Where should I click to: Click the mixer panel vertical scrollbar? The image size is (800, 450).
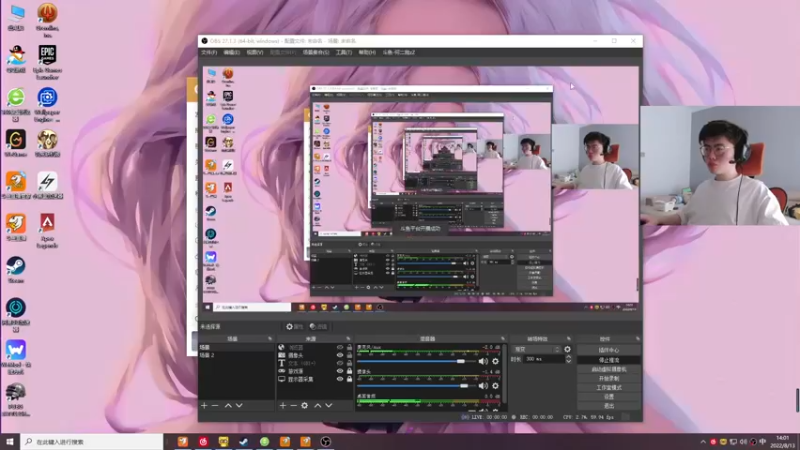[504, 375]
